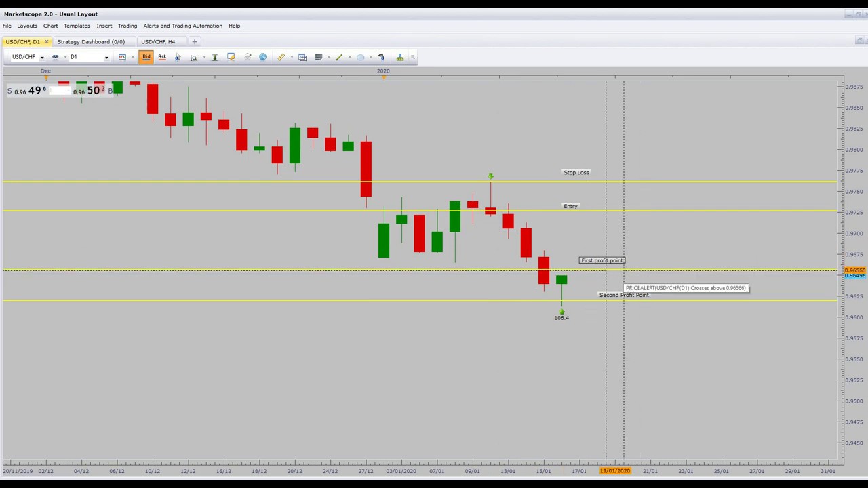Select the zoom magnifier tool

193,57
